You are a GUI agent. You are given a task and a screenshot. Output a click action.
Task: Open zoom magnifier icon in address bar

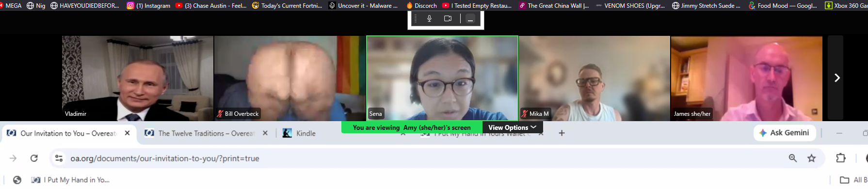pos(793,158)
